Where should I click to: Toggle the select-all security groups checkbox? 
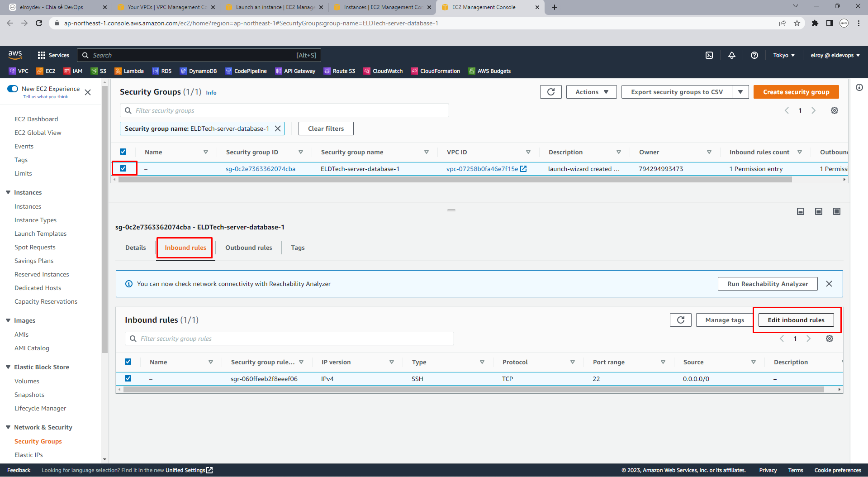point(123,152)
